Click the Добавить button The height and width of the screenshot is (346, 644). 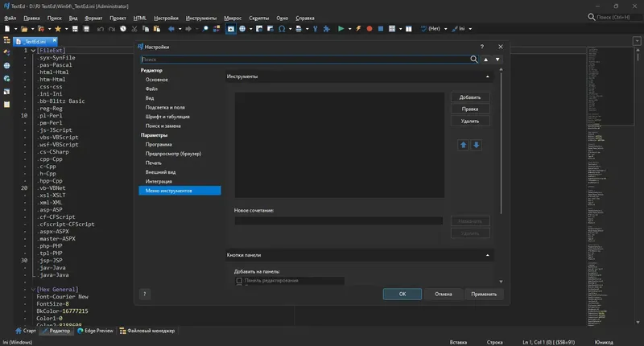[469, 97]
